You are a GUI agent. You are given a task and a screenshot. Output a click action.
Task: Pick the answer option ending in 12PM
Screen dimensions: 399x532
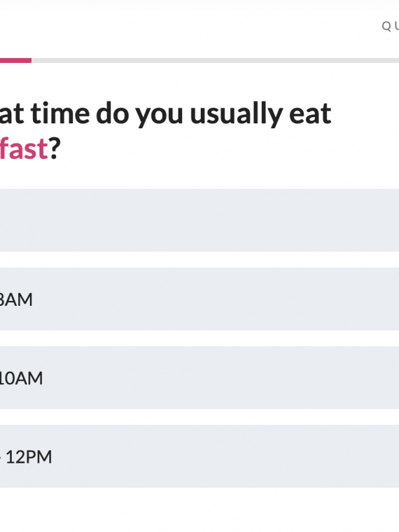(199, 456)
